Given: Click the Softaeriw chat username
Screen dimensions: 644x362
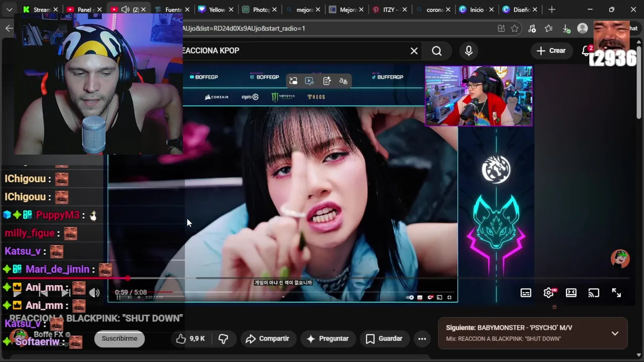Looking at the screenshot, I should click(38, 342).
